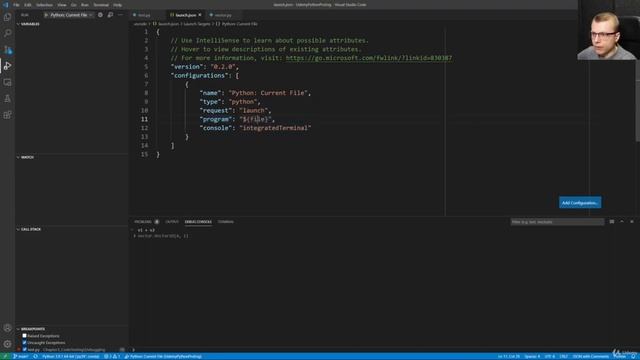Select the Debug Console panel tab
This screenshot has height=360, width=640.
(x=198, y=222)
